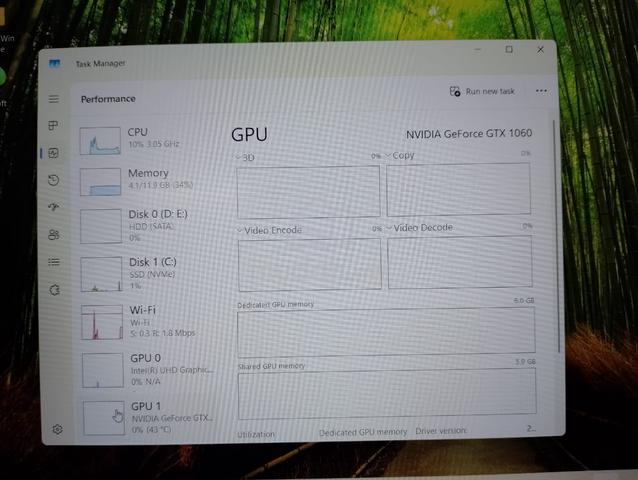Click the 6.0 GB dedicated memory value
The width and height of the screenshot is (638, 480).
pos(524,301)
